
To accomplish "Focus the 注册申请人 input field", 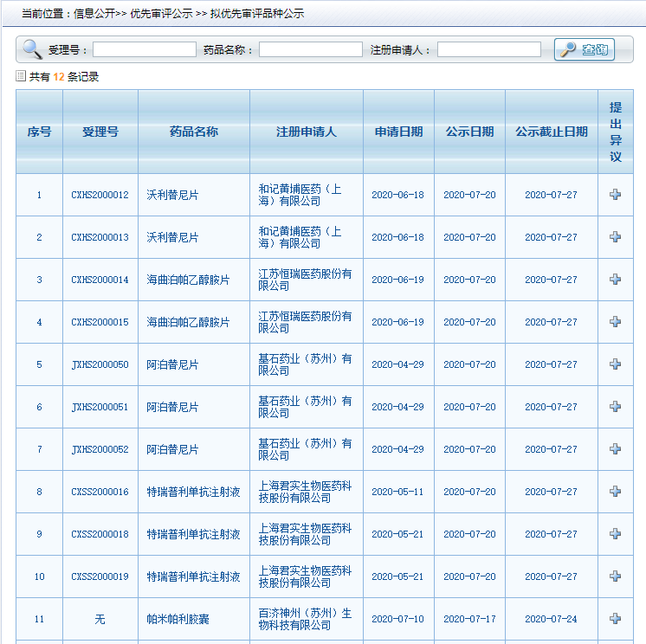I will (489, 49).
